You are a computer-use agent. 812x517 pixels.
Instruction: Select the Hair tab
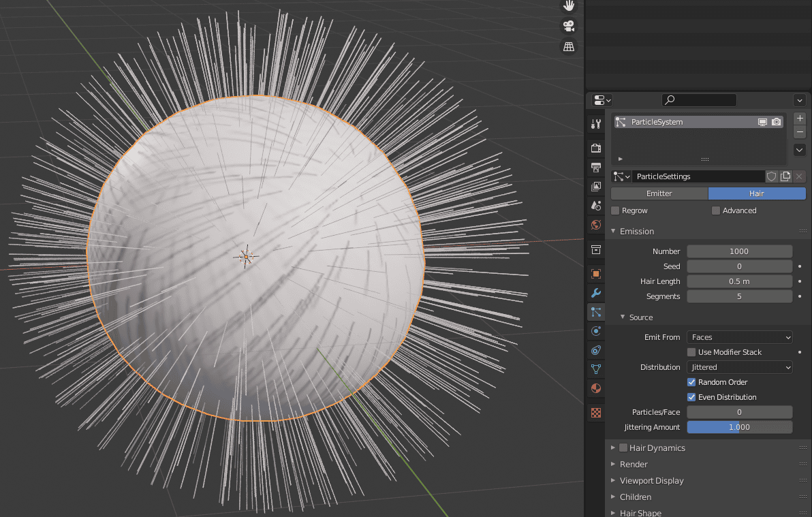coord(756,193)
